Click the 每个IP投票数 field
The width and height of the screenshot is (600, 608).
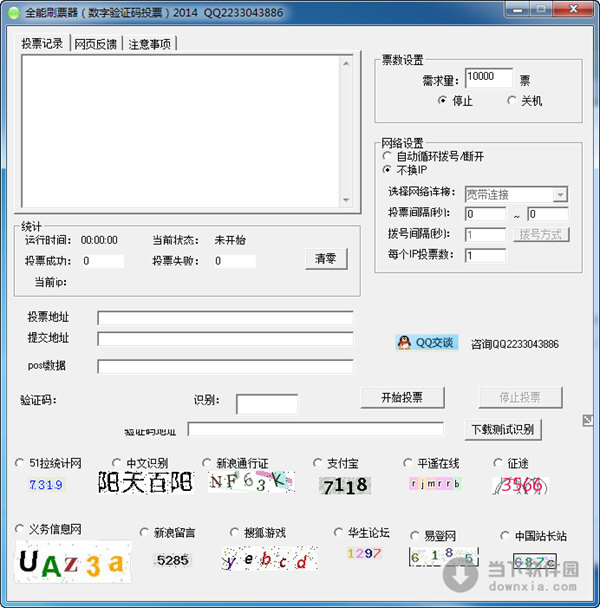click(x=485, y=255)
